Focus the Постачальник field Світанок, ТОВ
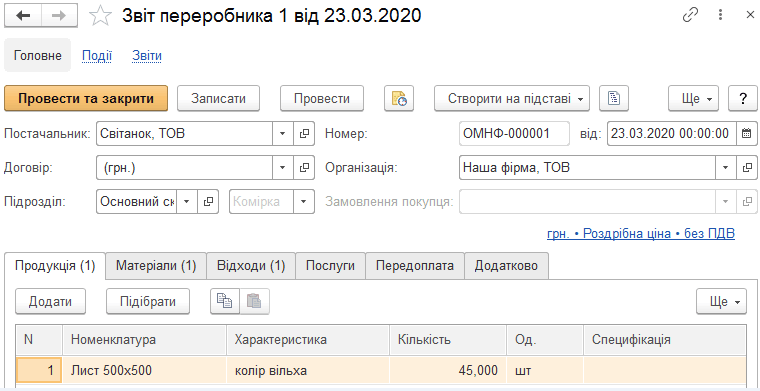760x391 pixels. pos(185,133)
